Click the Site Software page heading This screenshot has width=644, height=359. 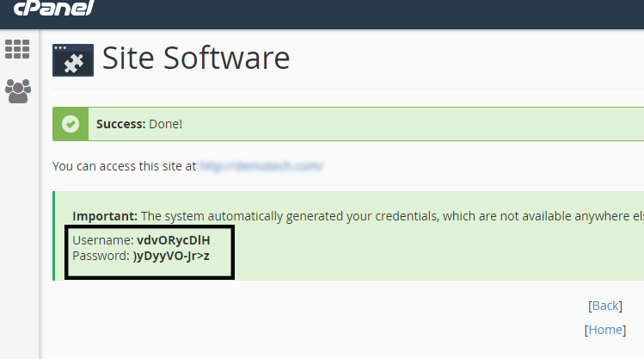click(195, 59)
